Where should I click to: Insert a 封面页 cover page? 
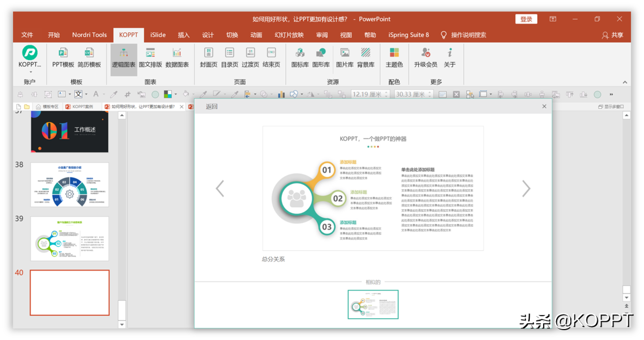pos(208,58)
